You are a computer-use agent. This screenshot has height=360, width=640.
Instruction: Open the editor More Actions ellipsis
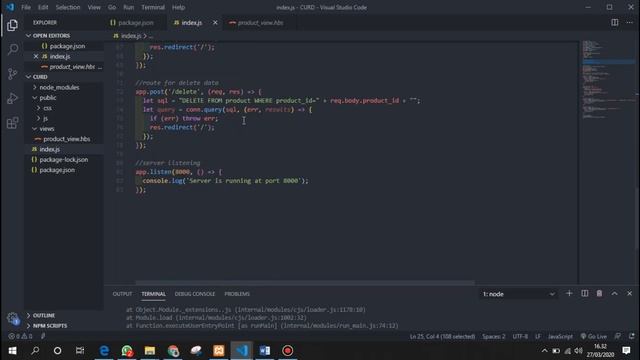click(629, 22)
